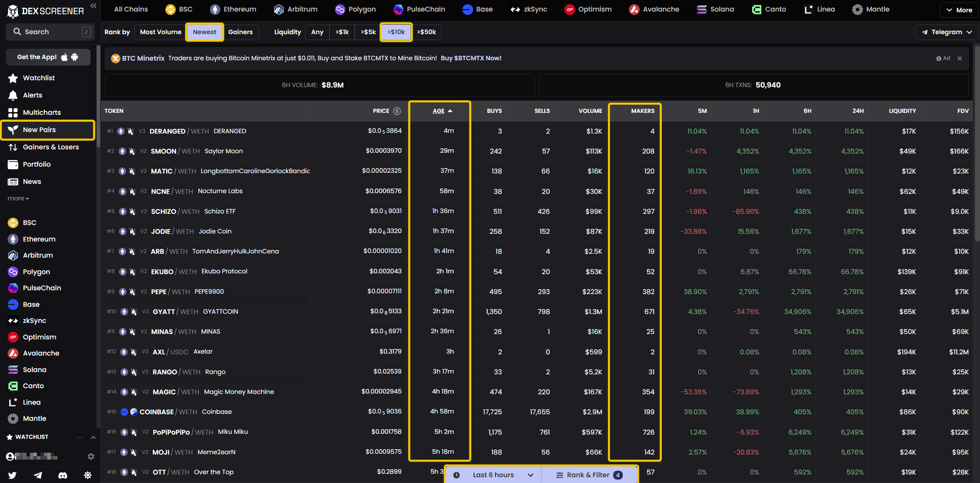The width and height of the screenshot is (980, 483).
Task: Switch to the top-bar Linea chain tab
Action: click(x=819, y=9)
